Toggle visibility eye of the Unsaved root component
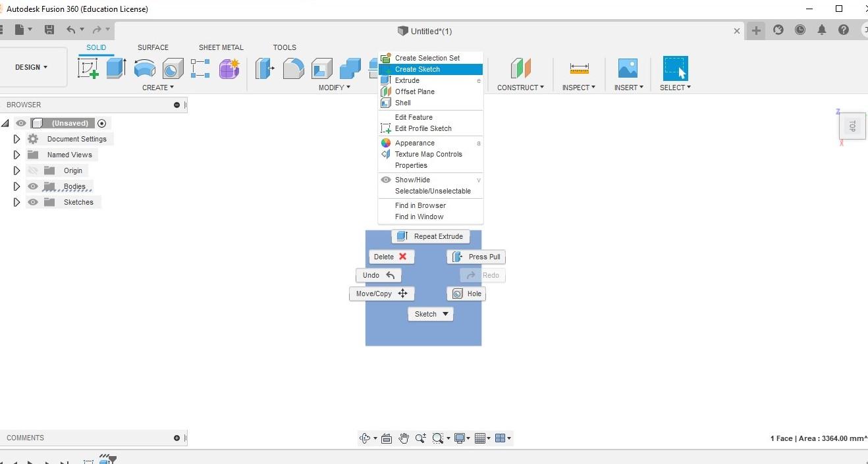 [x=21, y=123]
